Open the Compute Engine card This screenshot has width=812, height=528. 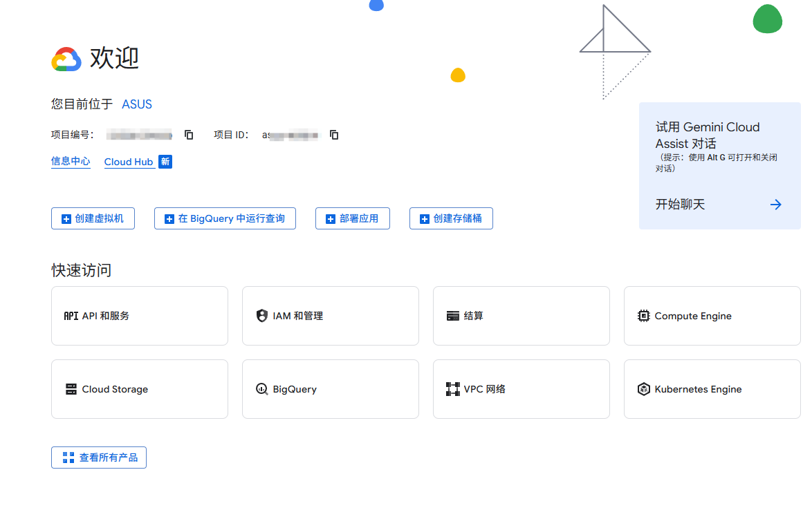712,316
